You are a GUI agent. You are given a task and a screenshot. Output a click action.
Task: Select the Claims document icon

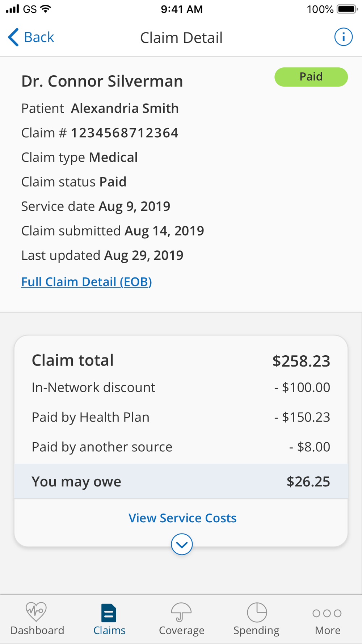pyautogui.click(x=109, y=613)
